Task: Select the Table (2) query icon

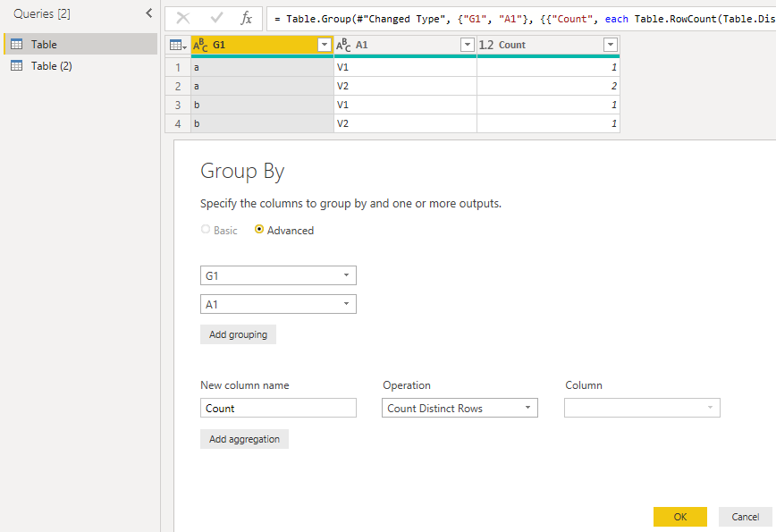Action: (17, 65)
